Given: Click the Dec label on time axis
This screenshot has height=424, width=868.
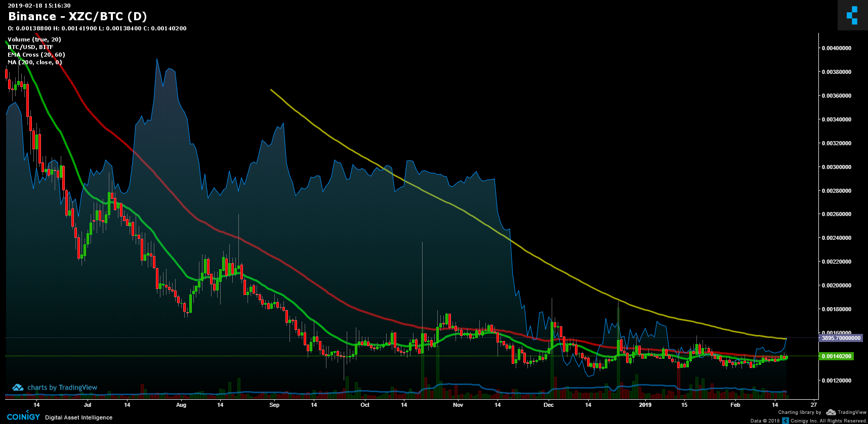Looking at the screenshot, I should tap(549, 405).
